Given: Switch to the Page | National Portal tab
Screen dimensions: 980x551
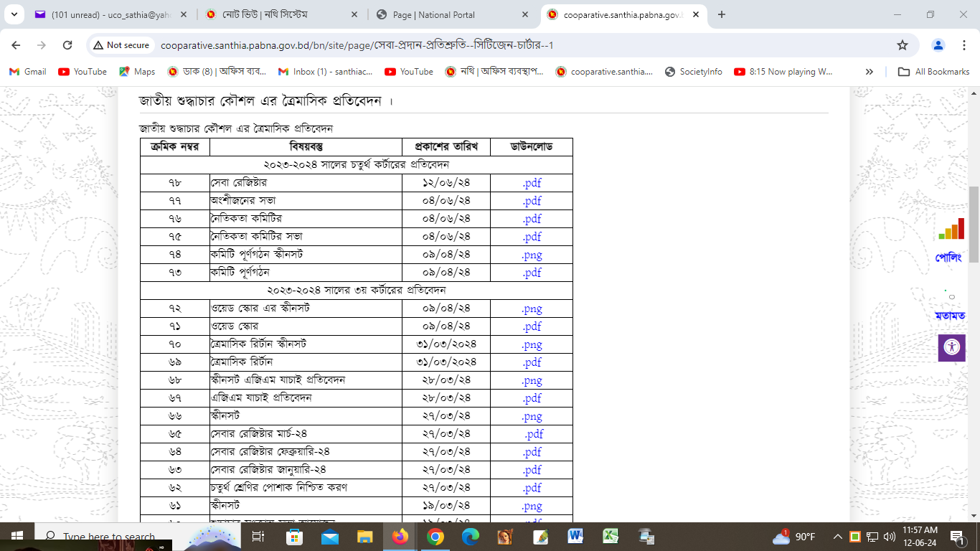Looking at the screenshot, I should tap(443, 14).
